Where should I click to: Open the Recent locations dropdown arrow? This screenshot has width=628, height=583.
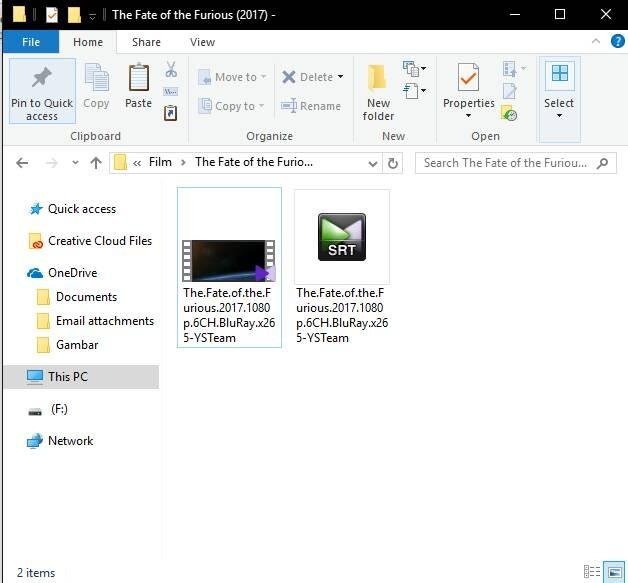(x=75, y=163)
